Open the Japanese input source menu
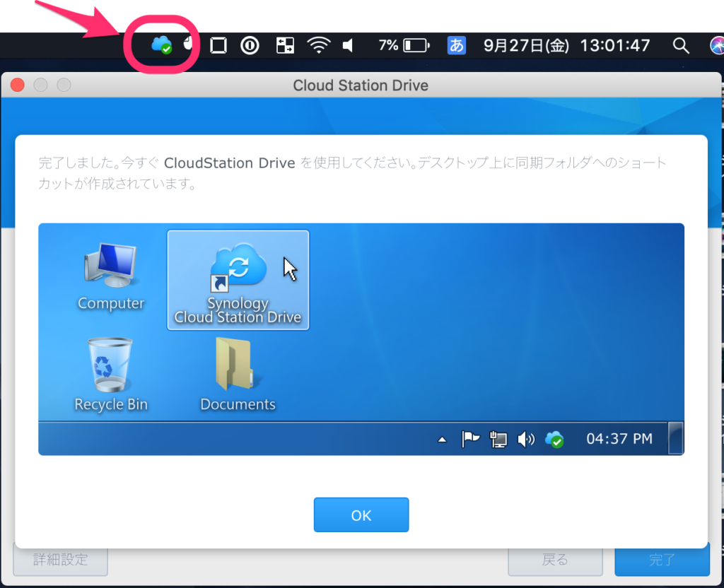 click(457, 46)
